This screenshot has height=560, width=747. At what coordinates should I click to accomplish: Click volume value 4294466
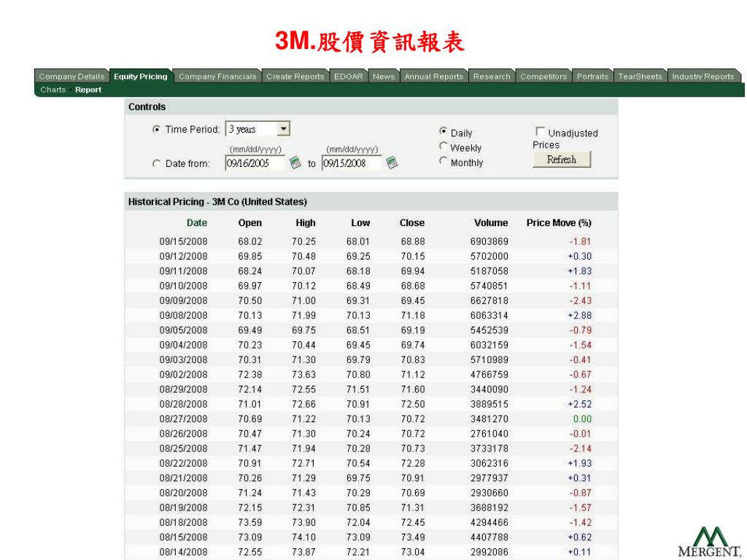coord(489,522)
